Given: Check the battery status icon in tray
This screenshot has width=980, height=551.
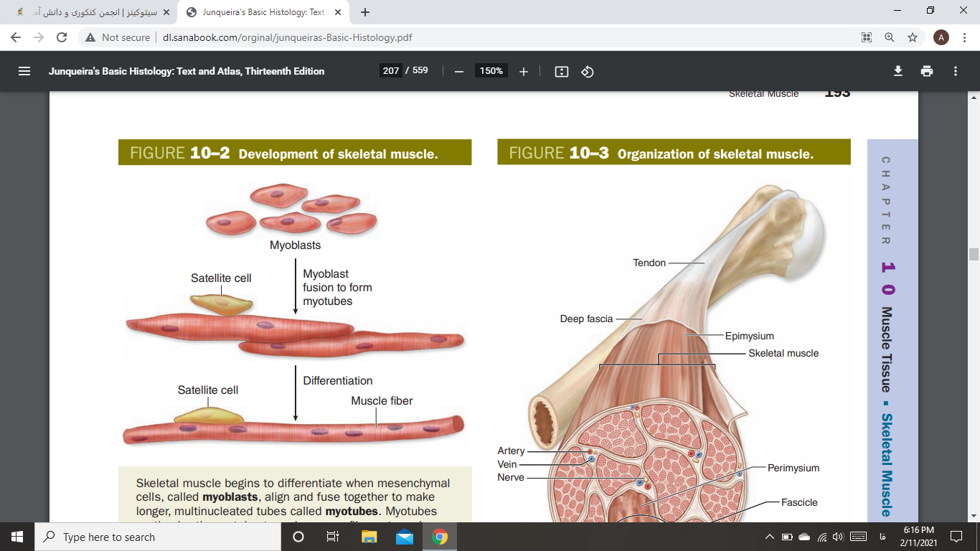Looking at the screenshot, I should click(x=787, y=537).
